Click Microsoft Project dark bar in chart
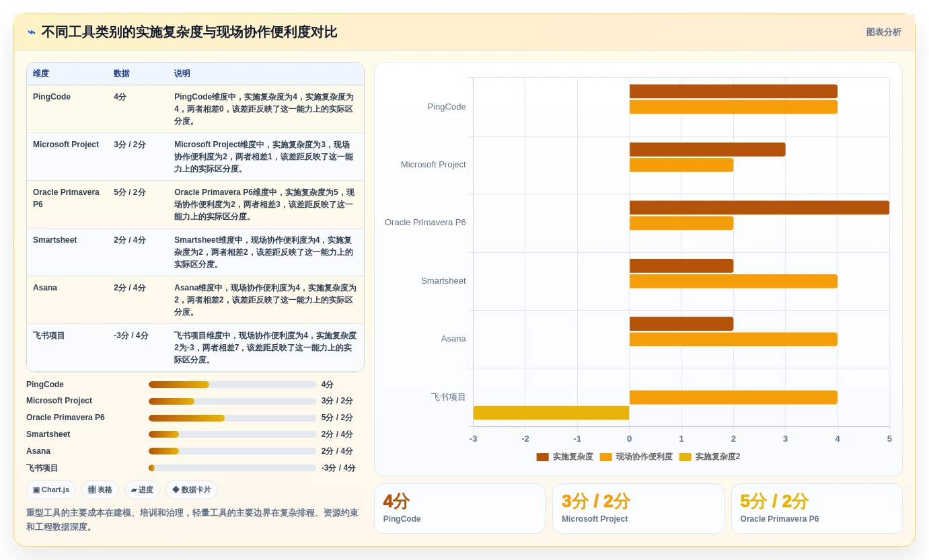The width and height of the screenshot is (929, 560). (708, 149)
